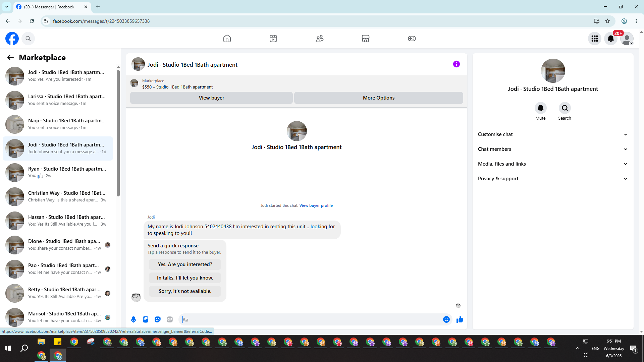This screenshot has width=644, height=362.
Task: Click the More Options button
Action: click(x=379, y=98)
